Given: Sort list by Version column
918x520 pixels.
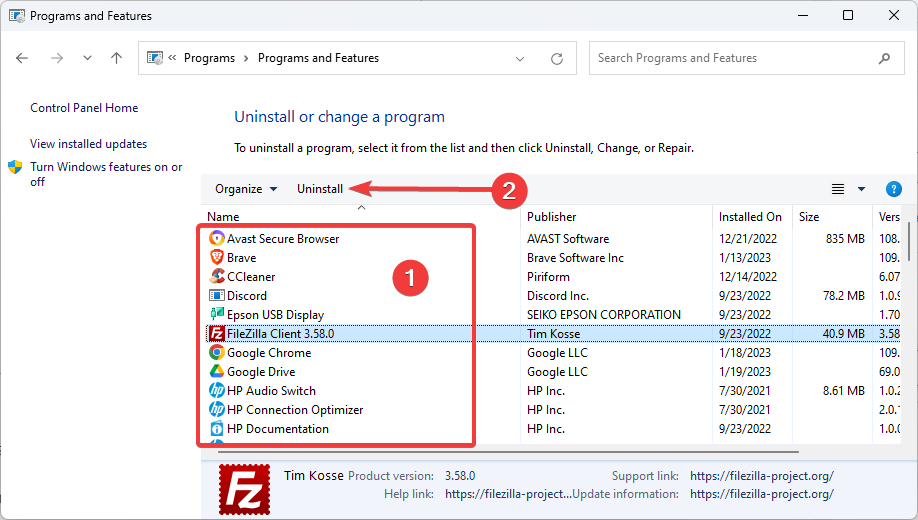Looking at the screenshot, I should (889, 217).
